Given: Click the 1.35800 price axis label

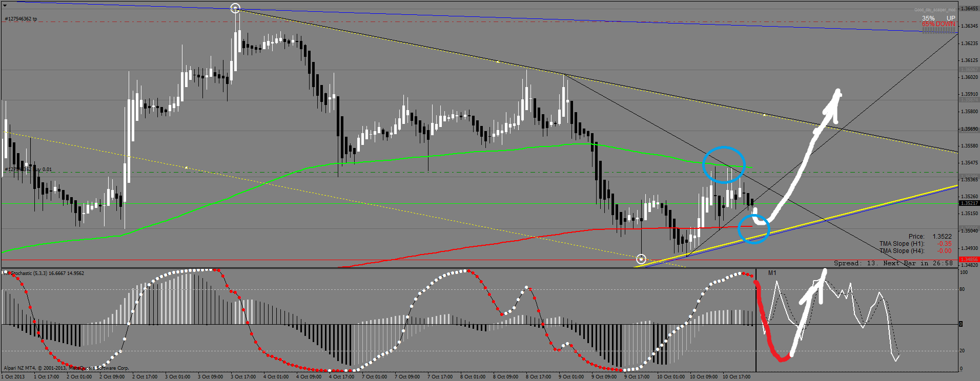Looking at the screenshot, I should (969, 111).
